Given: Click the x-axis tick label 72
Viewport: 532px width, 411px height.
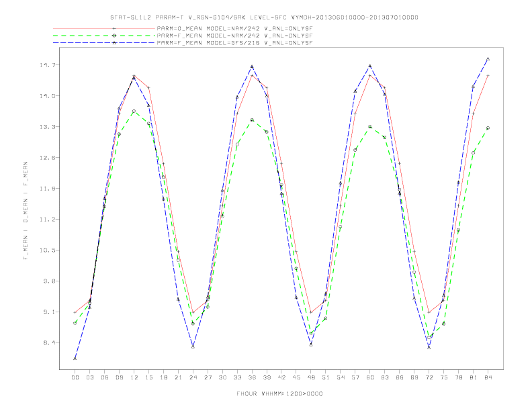Looking at the screenshot, I should tap(429, 377).
